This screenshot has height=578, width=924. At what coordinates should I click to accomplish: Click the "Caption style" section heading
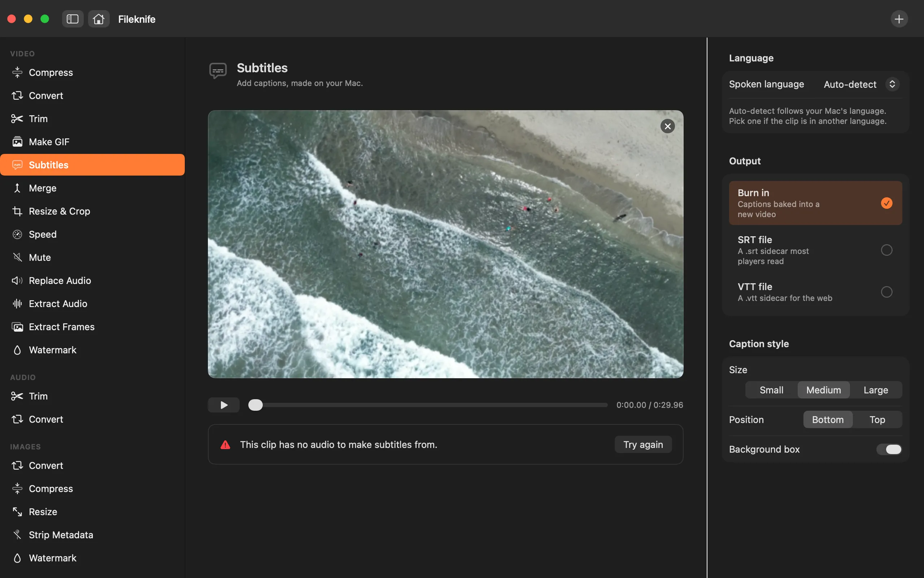pos(759,344)
